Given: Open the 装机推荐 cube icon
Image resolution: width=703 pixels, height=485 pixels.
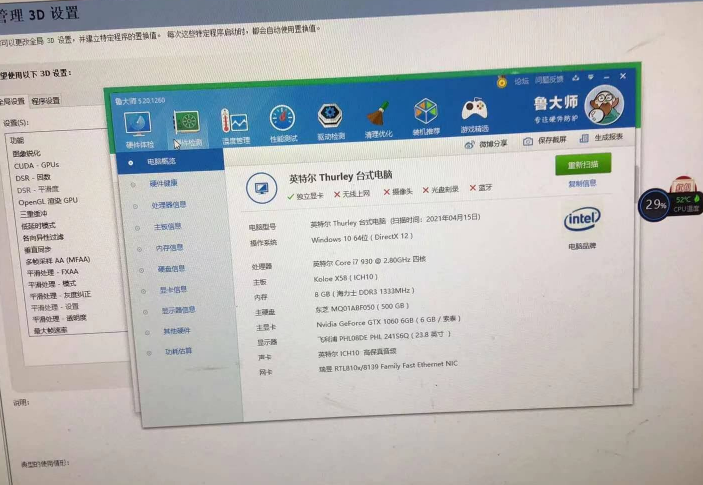Looking at the screenshot, I should tap(425, 111).
